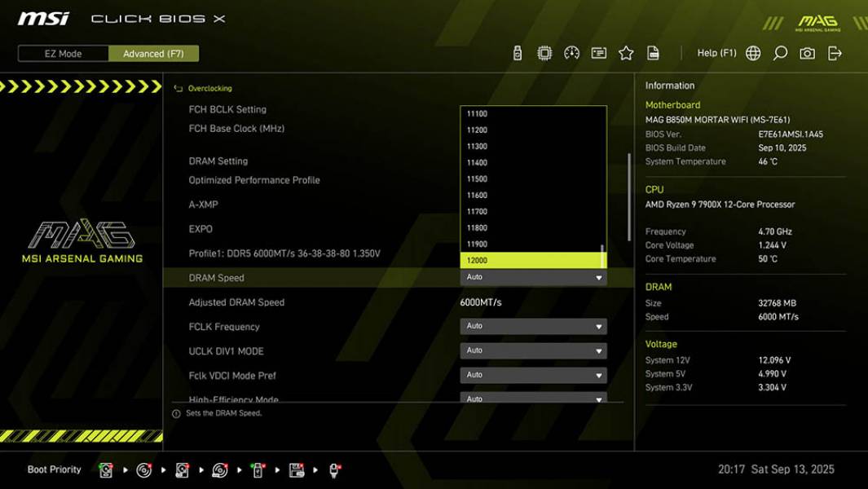This screenshot has height=489, width=868.
Task: Open the Hardware Monitor gauge icon
Action: click(x=571, y=52)
